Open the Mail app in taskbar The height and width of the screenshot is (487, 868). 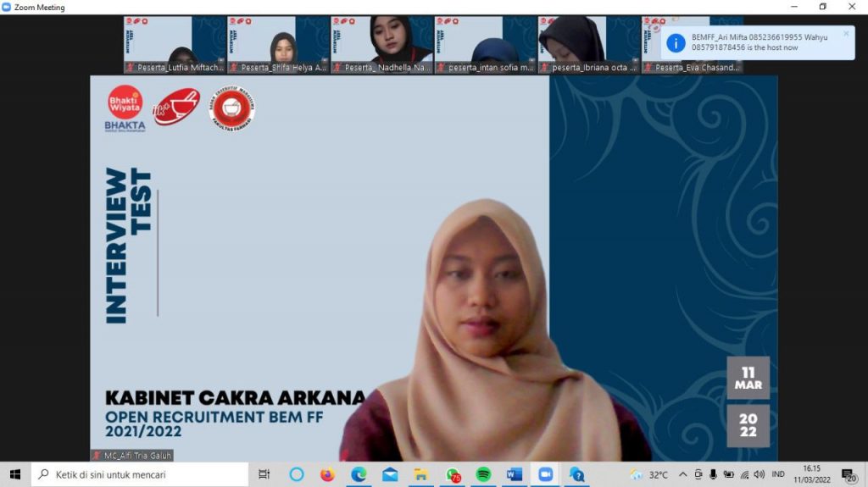[x=390, y=474]
